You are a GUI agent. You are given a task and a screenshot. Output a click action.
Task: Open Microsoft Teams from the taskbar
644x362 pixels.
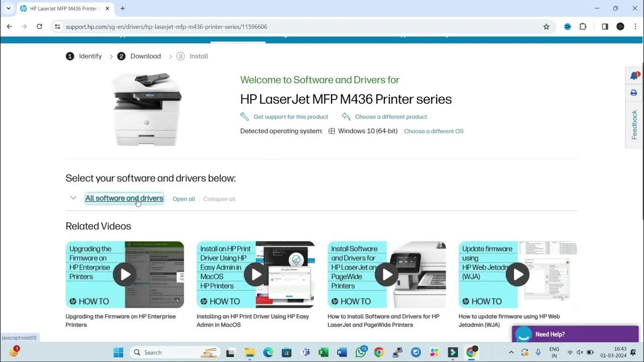(305, 352)
